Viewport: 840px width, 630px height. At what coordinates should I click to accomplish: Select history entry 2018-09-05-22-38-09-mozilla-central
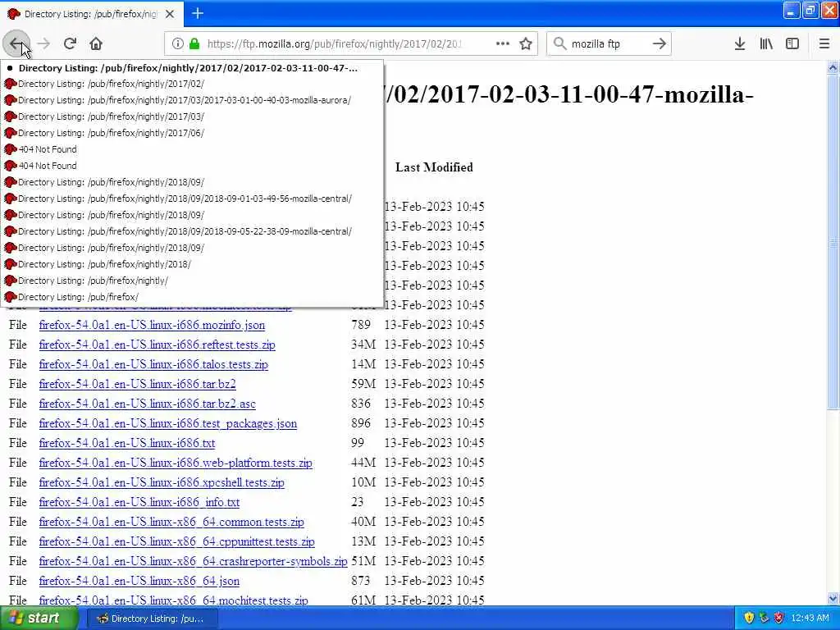(192, 231)
